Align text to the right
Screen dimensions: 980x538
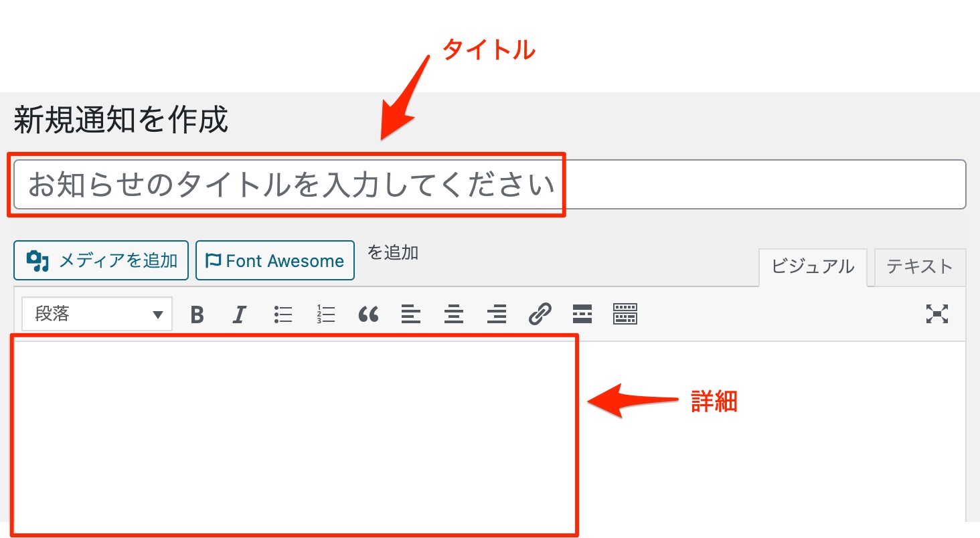pos(497,314)
